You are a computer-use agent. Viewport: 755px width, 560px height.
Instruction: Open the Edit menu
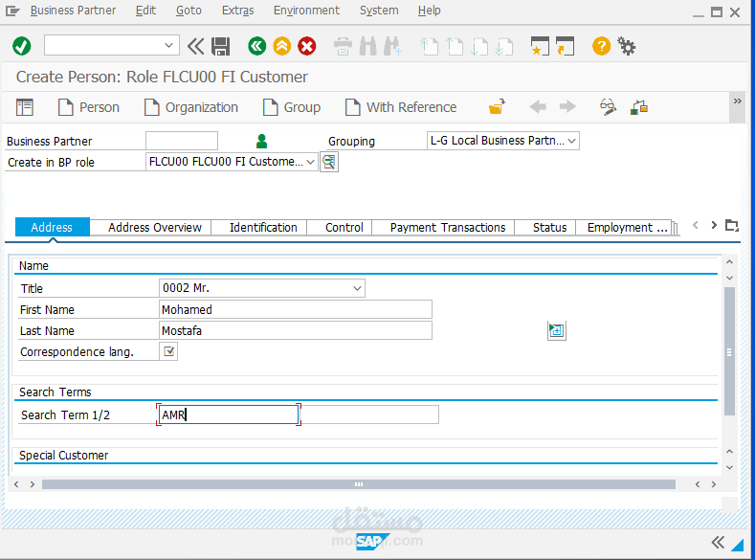[x=145, y=11]
